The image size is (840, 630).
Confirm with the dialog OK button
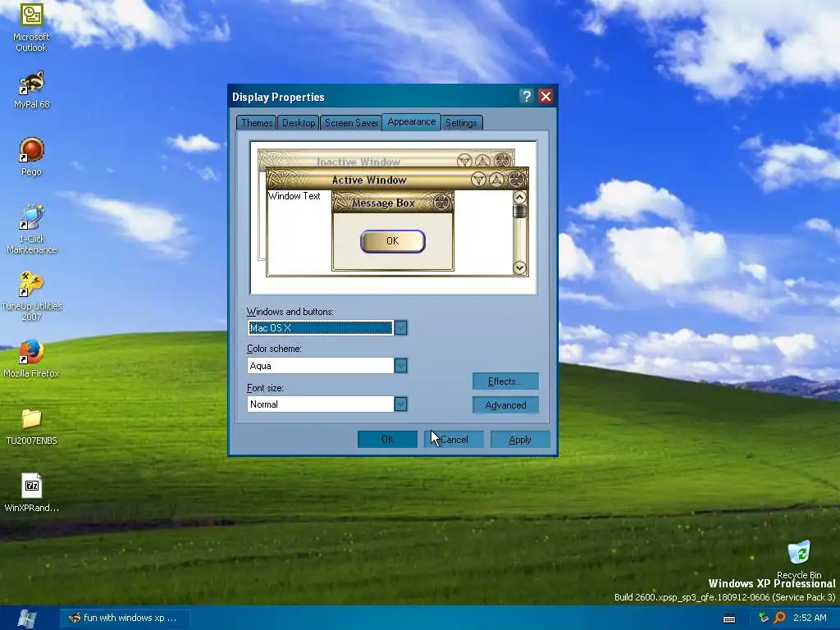387,440
